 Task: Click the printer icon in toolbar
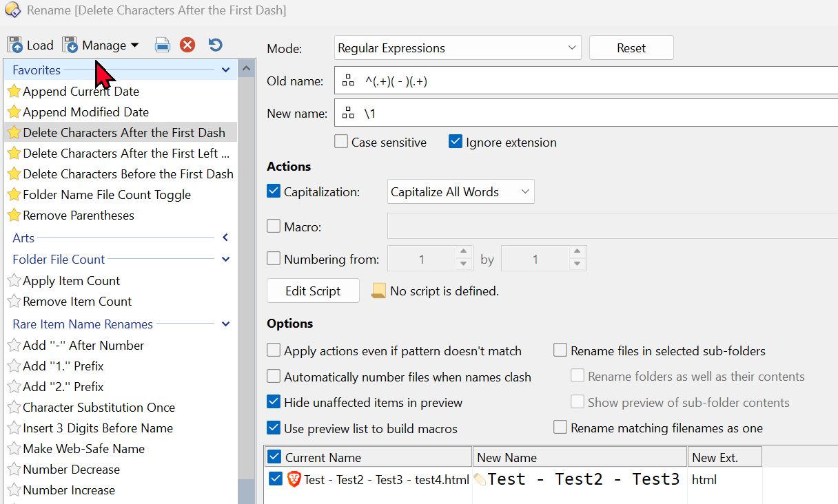pyautogui.click(x=162, y=45)
